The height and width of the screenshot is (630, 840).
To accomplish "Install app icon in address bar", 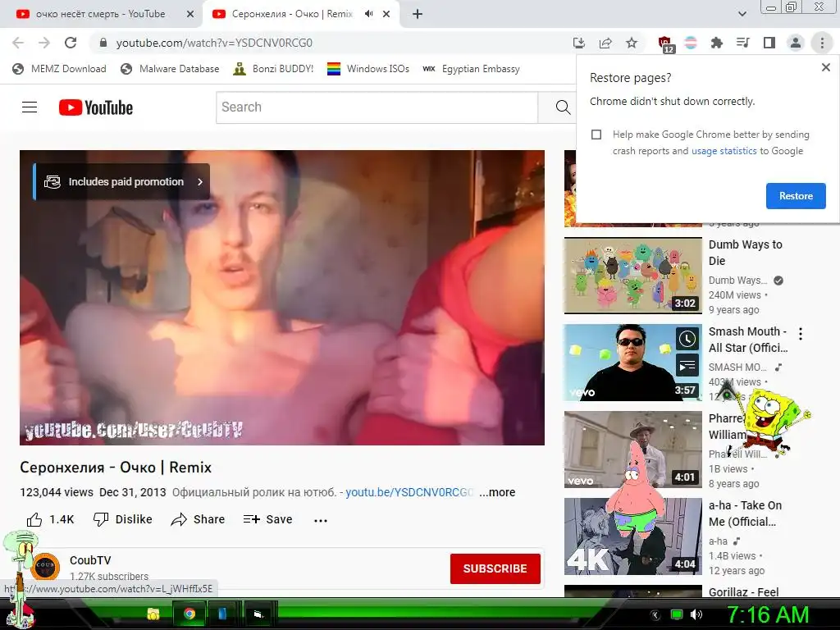I will tap(578, 43).
